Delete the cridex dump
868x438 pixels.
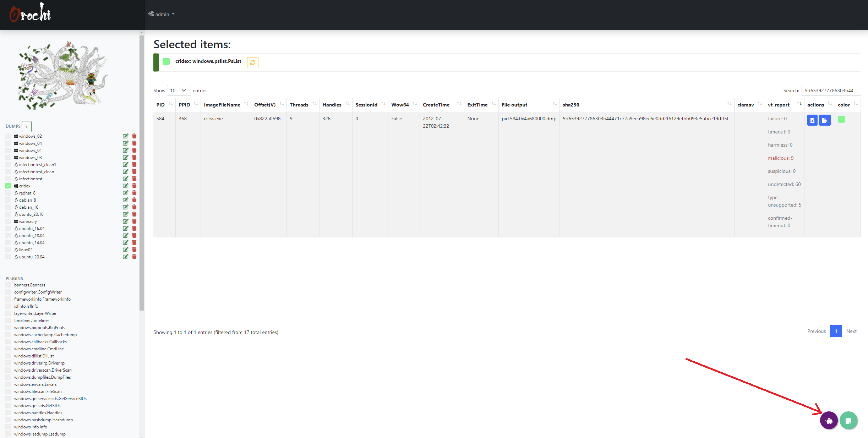[134, 186]
